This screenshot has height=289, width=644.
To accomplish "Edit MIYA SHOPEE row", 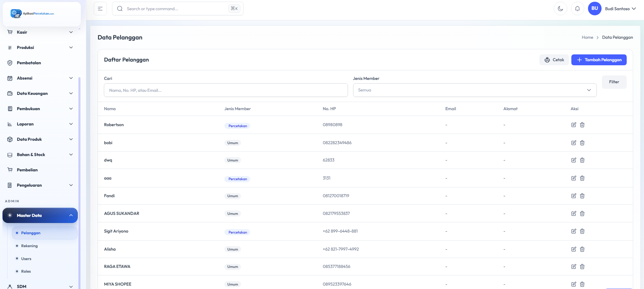I will (x=574, y=284).
